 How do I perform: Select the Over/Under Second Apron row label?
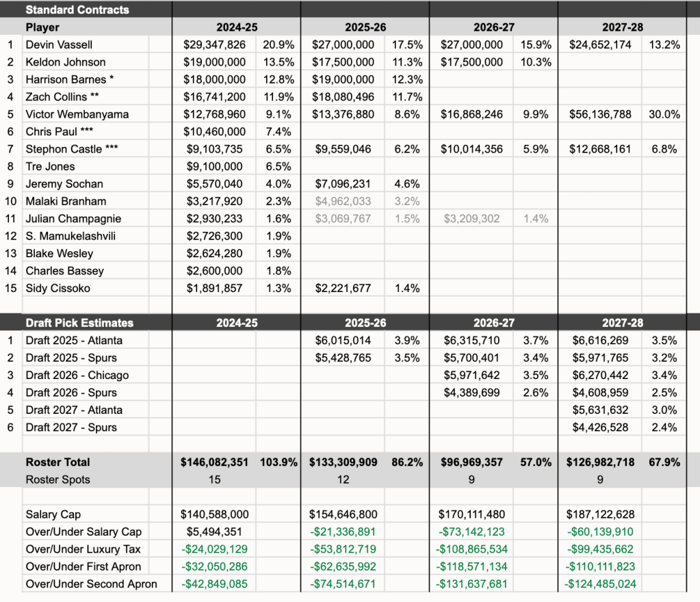pyautogui.click(x=91, y=584)
